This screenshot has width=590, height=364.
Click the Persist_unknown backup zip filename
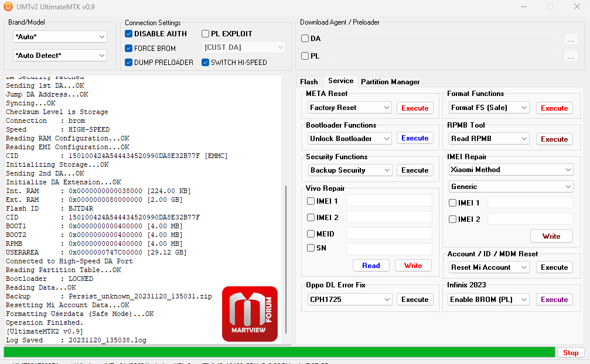[x=141, y=296]
